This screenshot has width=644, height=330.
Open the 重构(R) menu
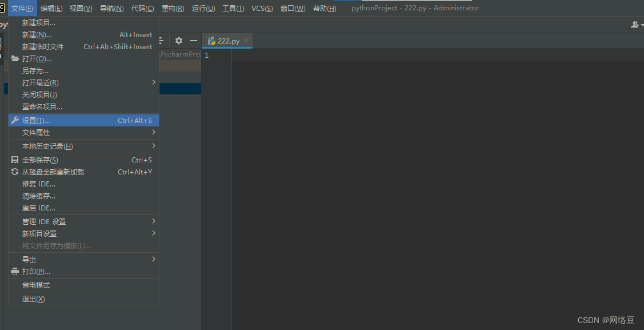click(173, 8)
